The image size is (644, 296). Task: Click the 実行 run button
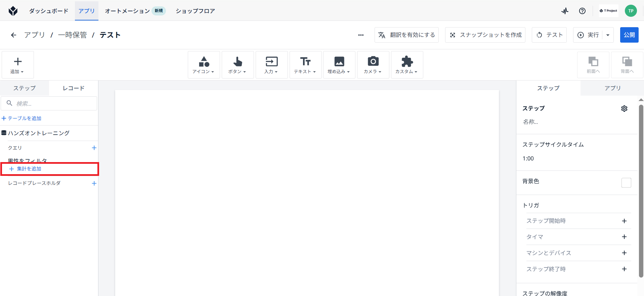(588, 35)
